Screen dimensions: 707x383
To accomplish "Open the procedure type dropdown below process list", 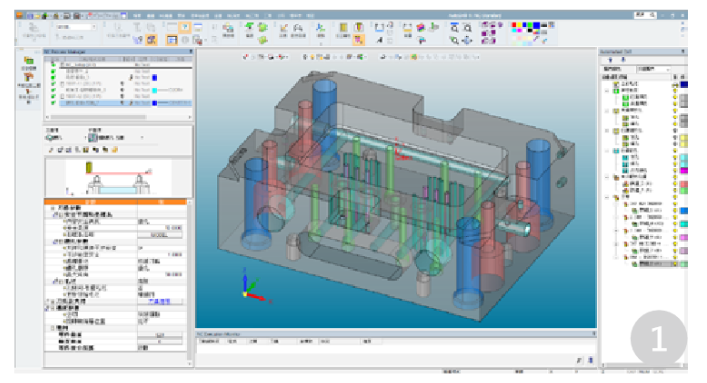I will coord(116,138).
